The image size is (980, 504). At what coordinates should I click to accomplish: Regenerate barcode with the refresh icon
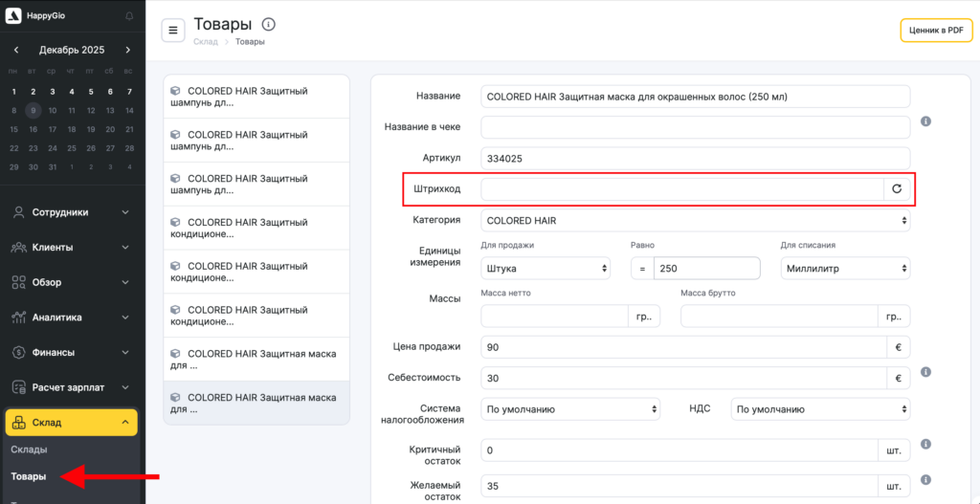pyautogui.click(x=897, y=189)
